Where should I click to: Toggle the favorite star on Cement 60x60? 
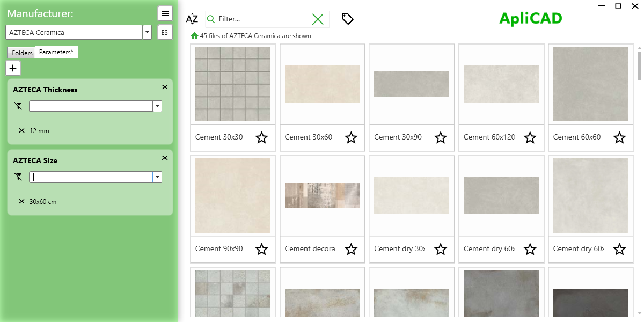(619, 138)
